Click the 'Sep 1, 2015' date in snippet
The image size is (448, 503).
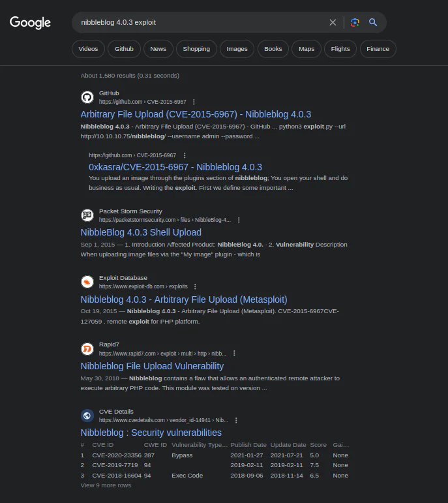tap(97, 245)
